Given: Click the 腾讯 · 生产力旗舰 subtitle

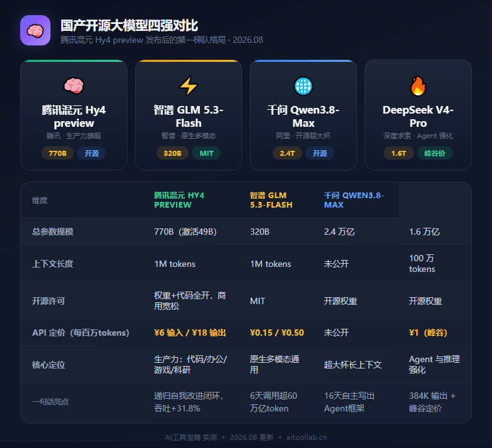Looking at the screenshot, I should pos(74,136).
